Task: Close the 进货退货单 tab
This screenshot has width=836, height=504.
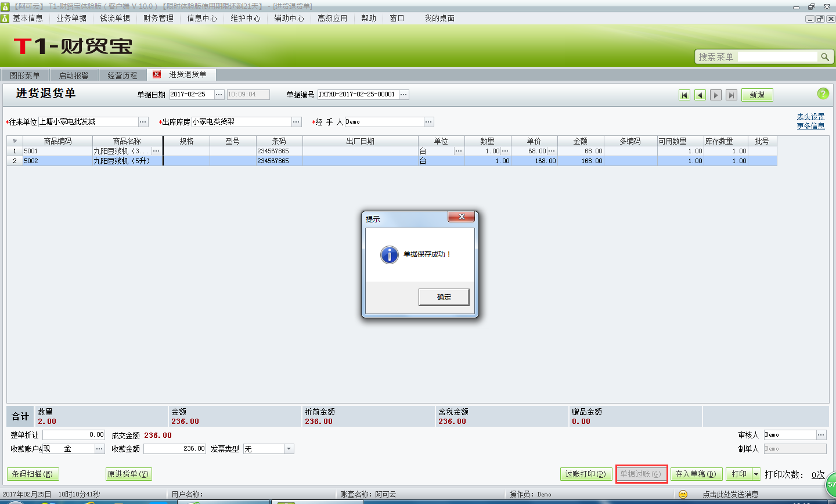Action: (x=156, y=74)
